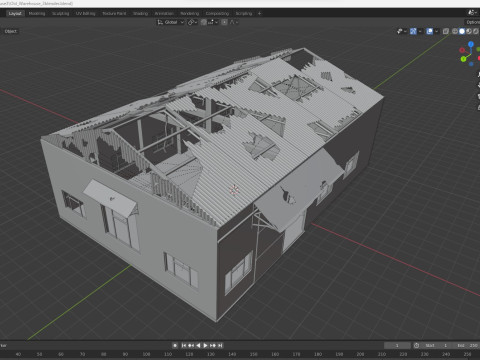Open the scene selector icon at top right
Image resolution: width=480 pixels, height=360 pixels.
pyautogui.click(x=472, y=13)
